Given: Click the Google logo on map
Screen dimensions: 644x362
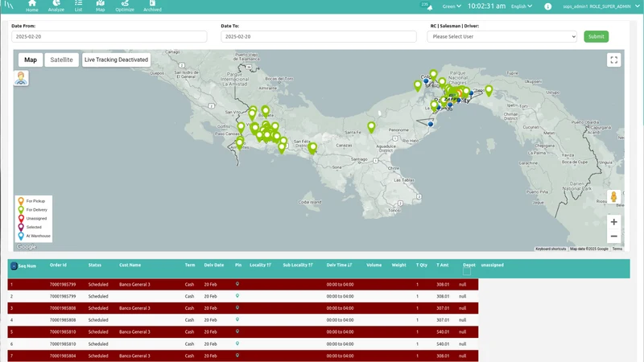Looking at the screenshot, I should tap(27, 247).
